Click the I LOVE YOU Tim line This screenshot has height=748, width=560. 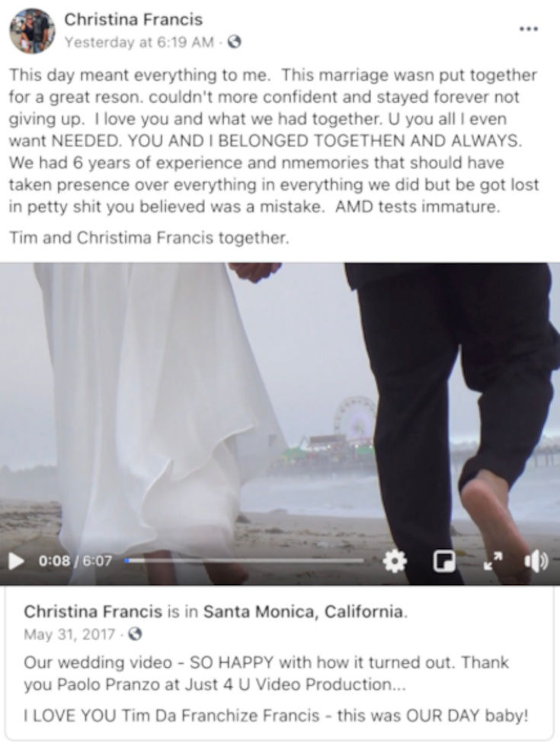(276, 715)
